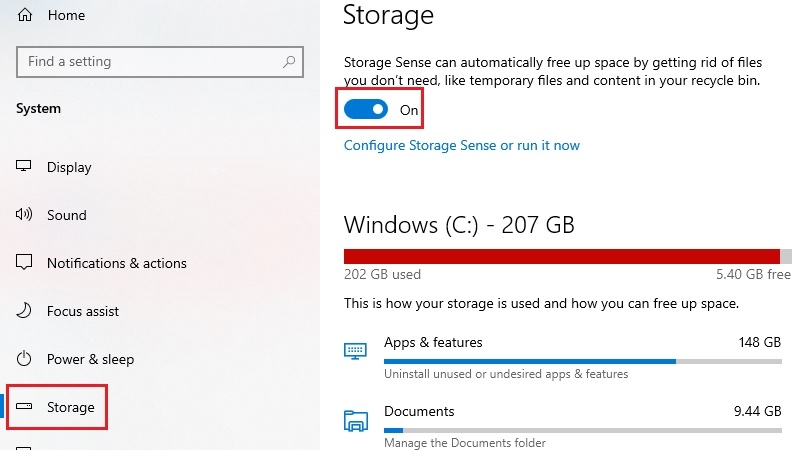The width and height of the screenshot is (800, 450).
Task: Click 'Manage the Documents folder' text
Action: 465,443
